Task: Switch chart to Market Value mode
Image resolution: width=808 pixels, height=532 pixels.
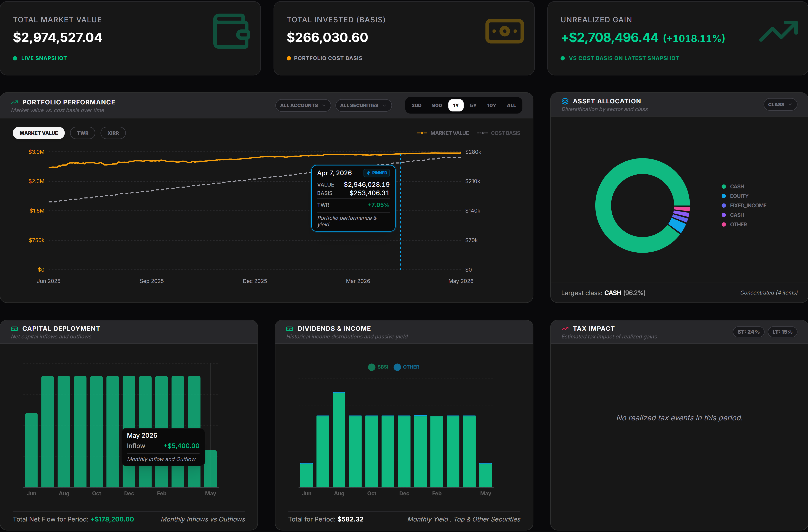Action: click(39, 133)
